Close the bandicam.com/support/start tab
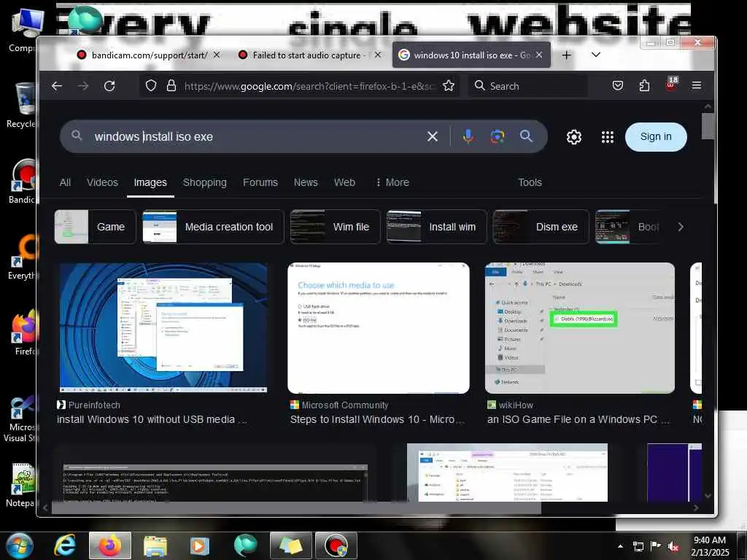Viewport: 747px width, 560px height. coord(217,55)
